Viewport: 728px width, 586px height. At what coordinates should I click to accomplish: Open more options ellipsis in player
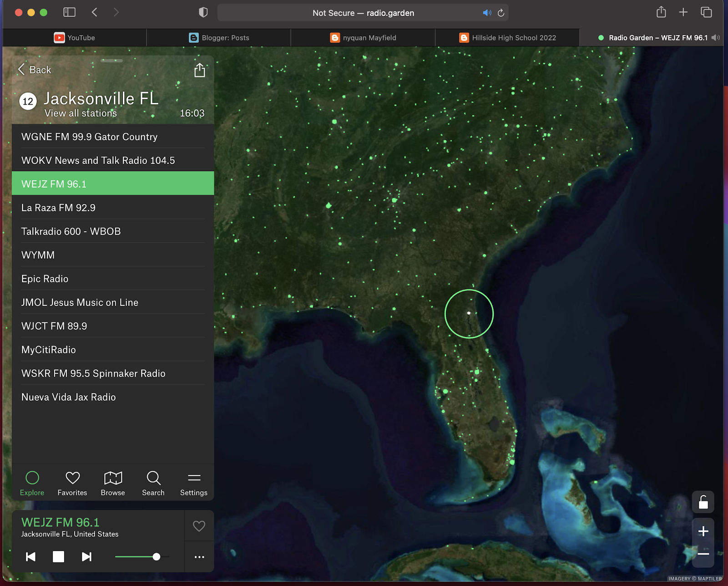pos(199,557)
